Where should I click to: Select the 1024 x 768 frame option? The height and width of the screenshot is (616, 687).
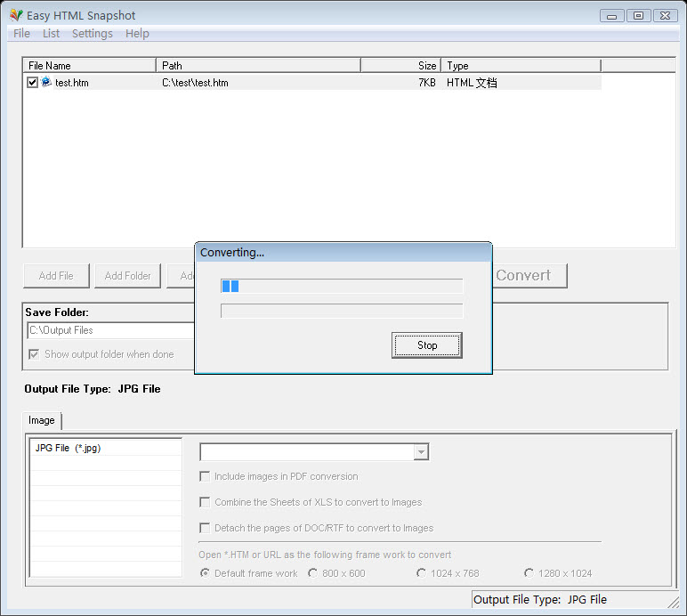point(421,573)
